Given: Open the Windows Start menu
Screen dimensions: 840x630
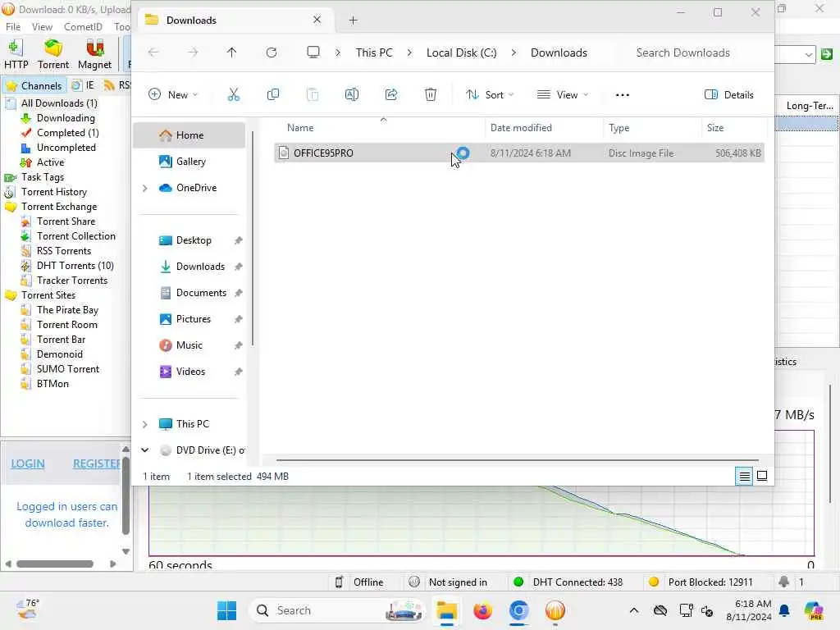Looking at the screenshot, I should click(226, 610).
